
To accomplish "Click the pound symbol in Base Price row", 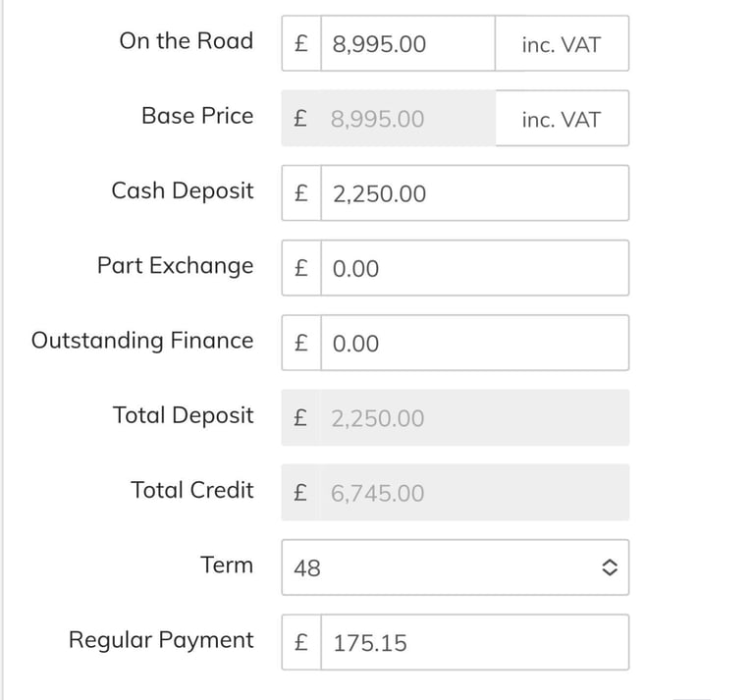I will point(301,120).
